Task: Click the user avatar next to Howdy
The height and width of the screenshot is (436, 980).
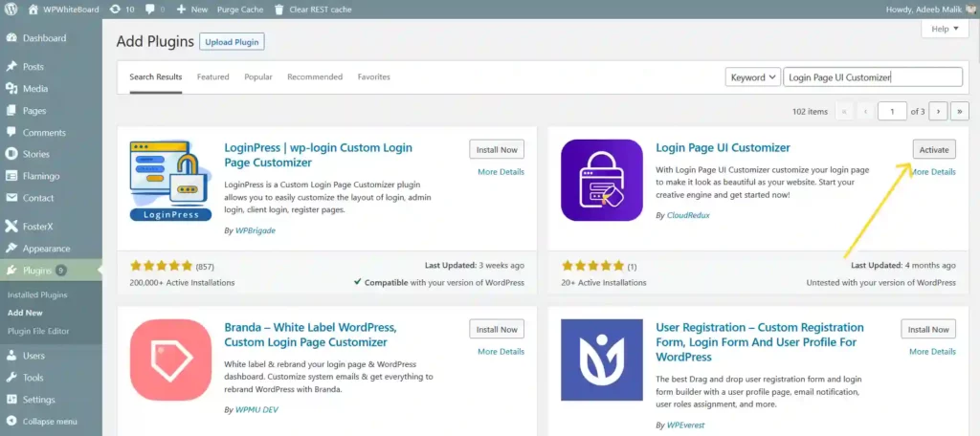Action: click(x=969, y=10)
